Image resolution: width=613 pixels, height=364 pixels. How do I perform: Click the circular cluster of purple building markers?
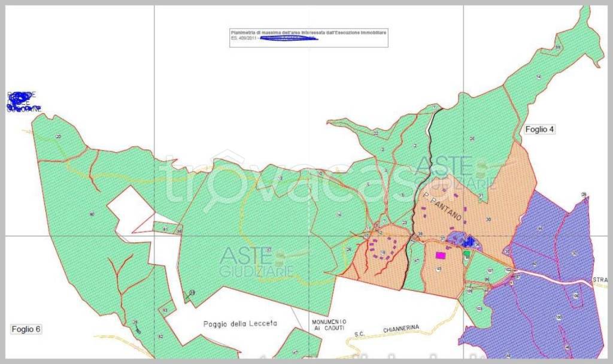[383, 248]
